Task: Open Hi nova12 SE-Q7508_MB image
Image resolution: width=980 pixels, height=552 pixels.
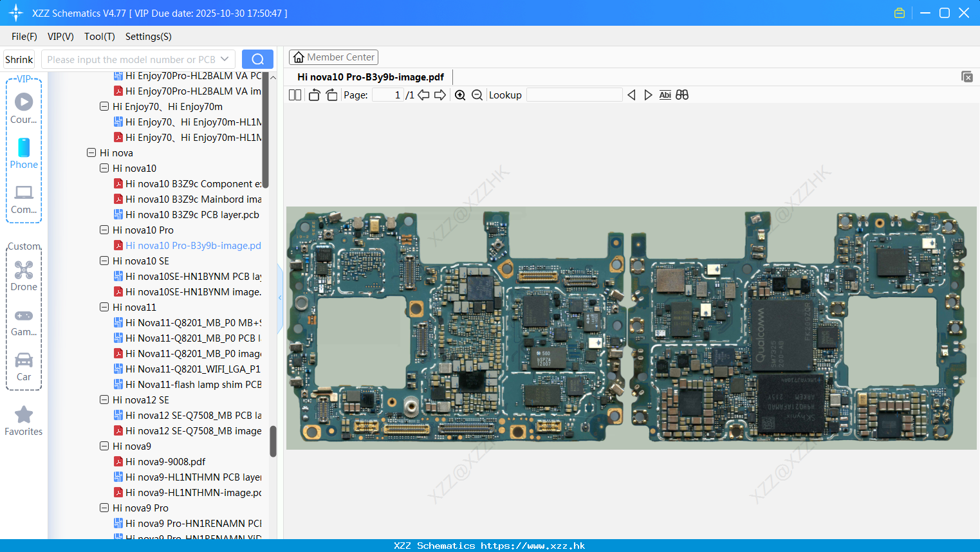Action: 188,430
